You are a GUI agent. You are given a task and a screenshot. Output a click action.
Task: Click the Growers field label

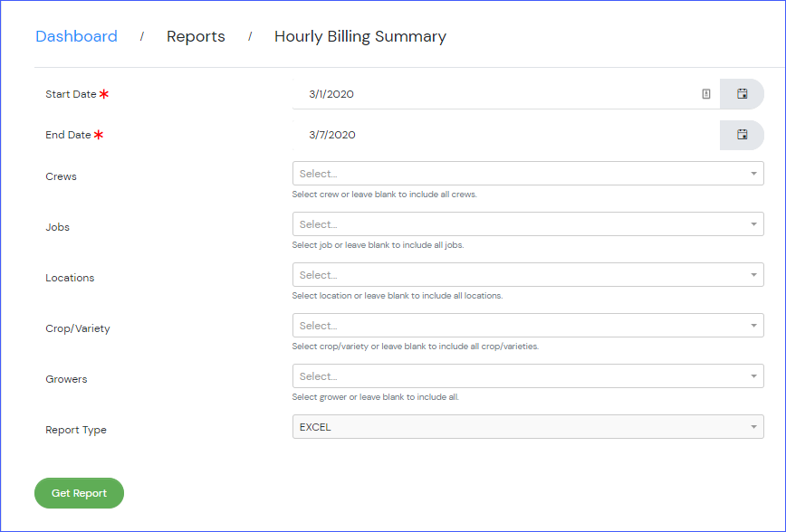point(66,379)
